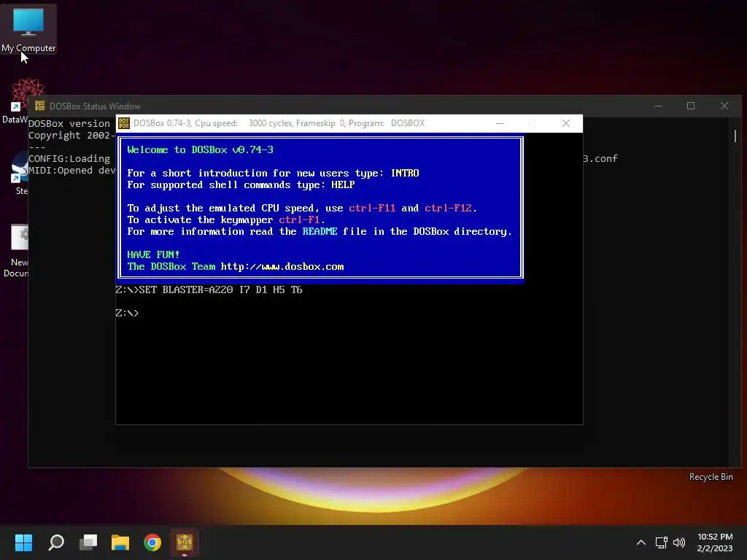Click 'Welcome to DOSBox v0.74-3' heading

click(x=200, y=149)
